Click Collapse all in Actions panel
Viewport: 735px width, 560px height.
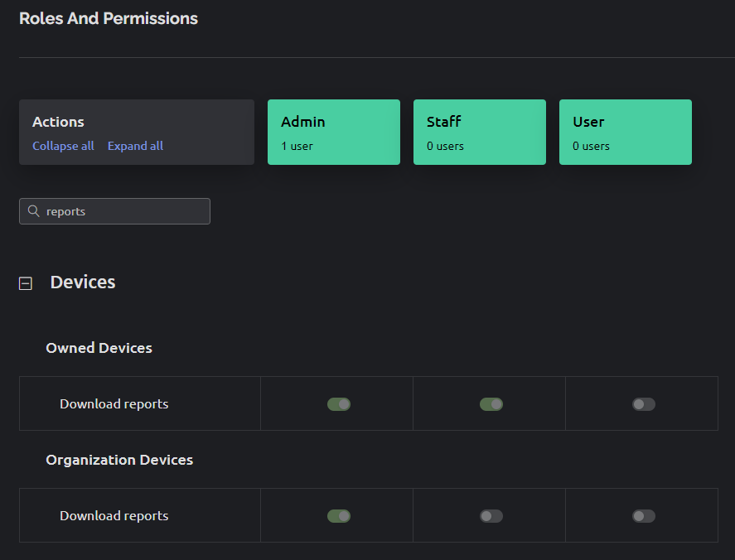tap(63, 146)
